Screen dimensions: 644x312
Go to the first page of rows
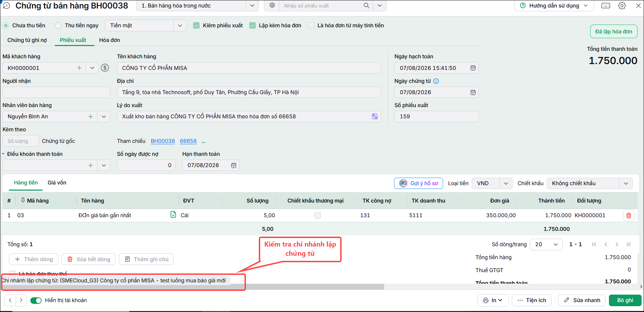[594, 244]
